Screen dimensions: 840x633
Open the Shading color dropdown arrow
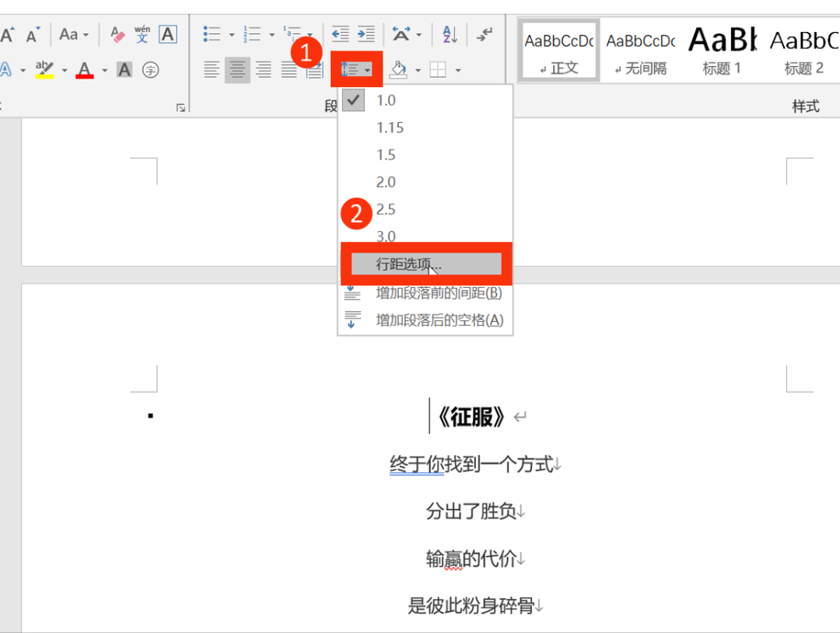pos(418,70)
